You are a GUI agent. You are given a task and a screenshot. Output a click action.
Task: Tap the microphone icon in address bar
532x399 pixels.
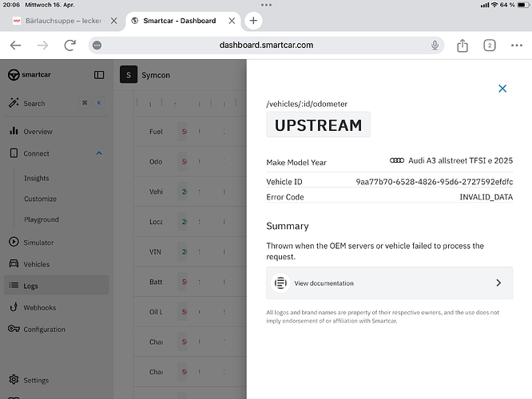coord(435,45)
